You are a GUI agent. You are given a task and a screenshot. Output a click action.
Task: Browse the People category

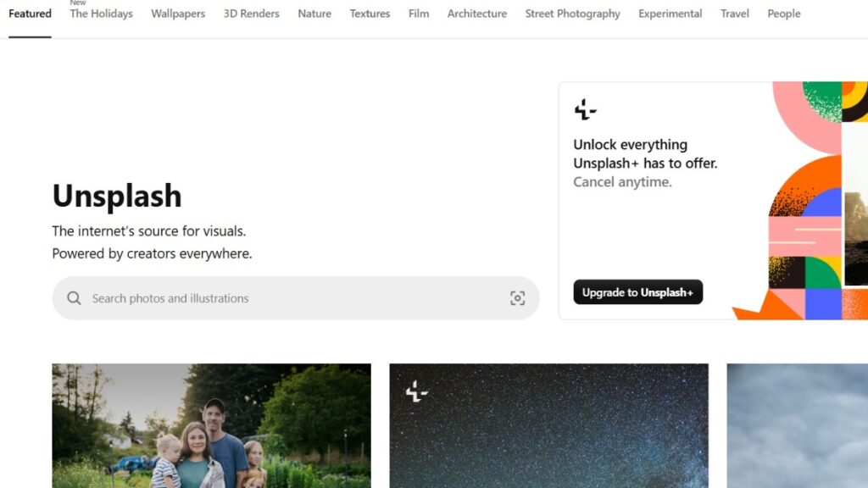783,14
